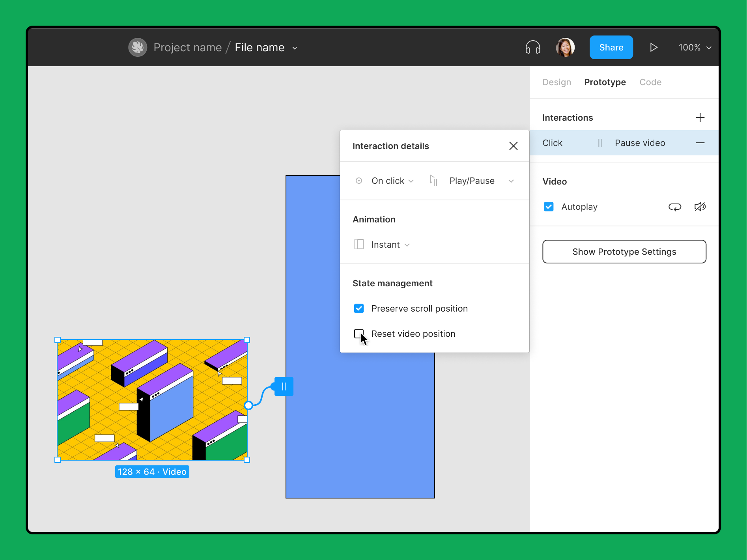The width and height of the screenshot is (747, 560).
Task: Remove the Click interaction with minus icon
Action: coord(700,143)
